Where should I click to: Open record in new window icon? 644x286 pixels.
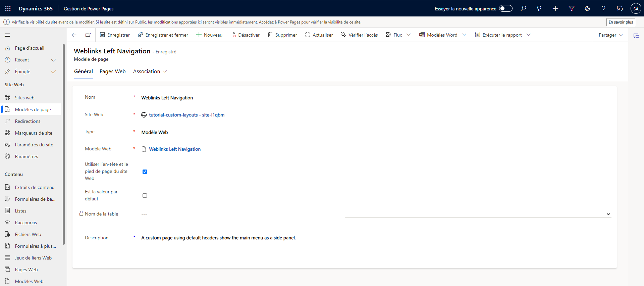[x=88, y=35]
